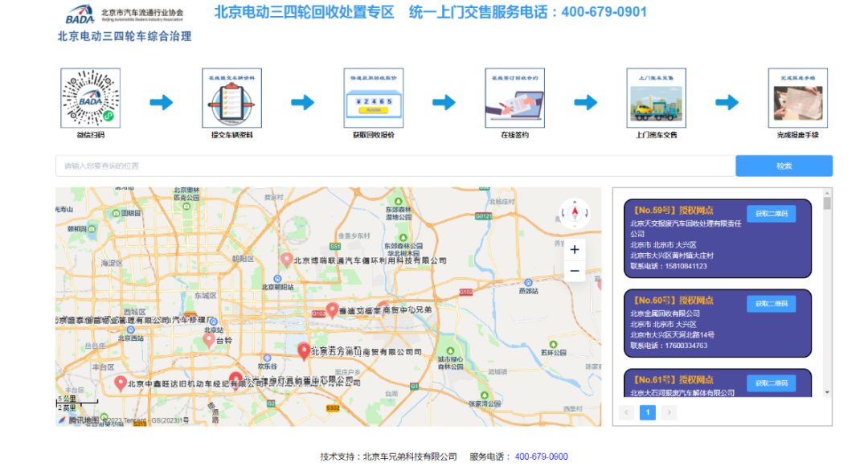Click 北京金属回收有限公司 company name
This screenshot has width=868, height=475.
[665, 313]
